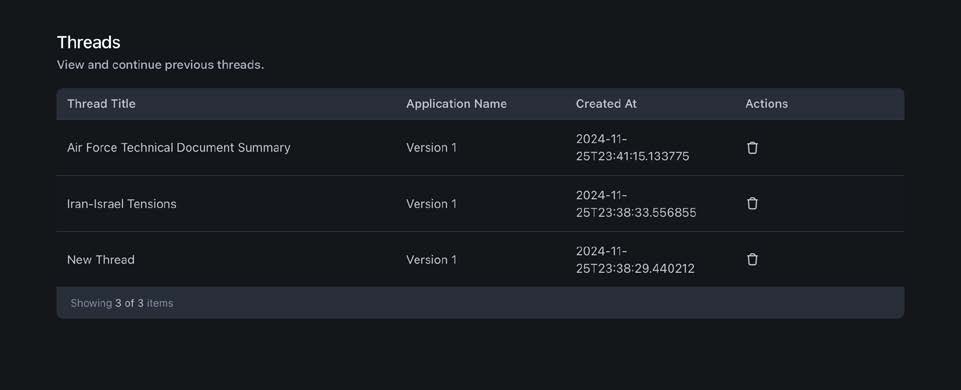Click the Application Name column header
Screen dimensions: 961x390
pyautogui.click(x=456, y=104)
